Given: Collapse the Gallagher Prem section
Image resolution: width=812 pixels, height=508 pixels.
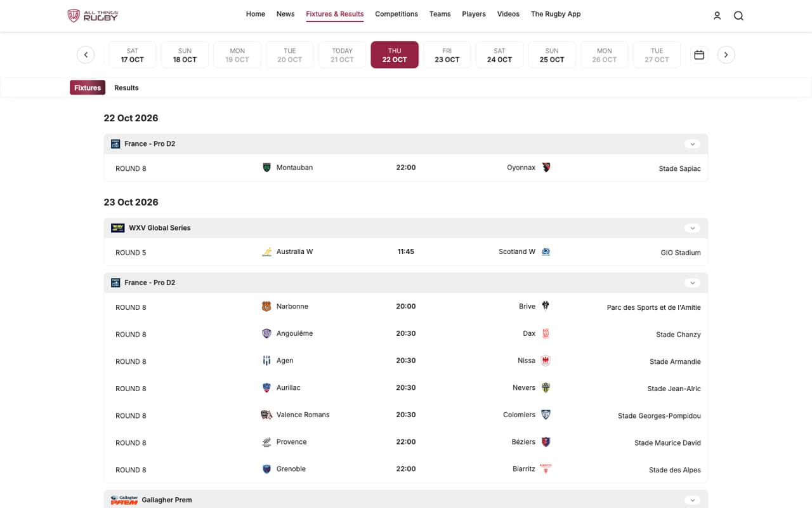Looking at the screenshot, I should tap(692, 500).
